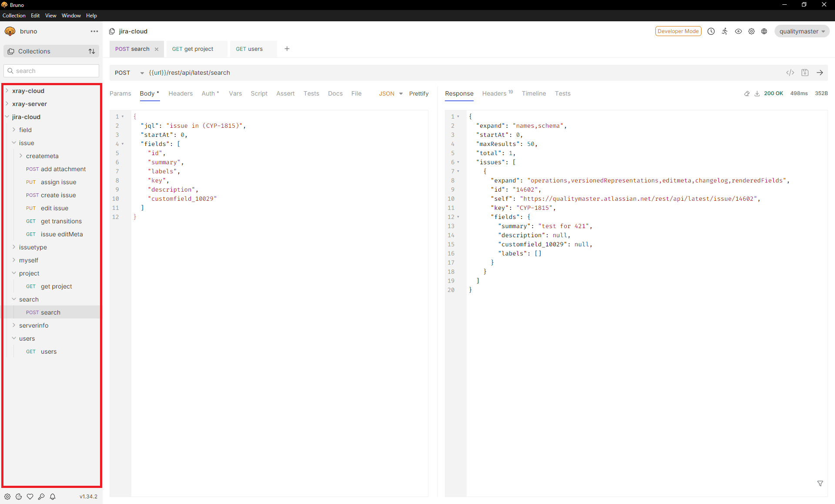The height and width of the screenshot is (504, 835).
Task: Open the code generation icon next to the URL
Action: point(791,73)
